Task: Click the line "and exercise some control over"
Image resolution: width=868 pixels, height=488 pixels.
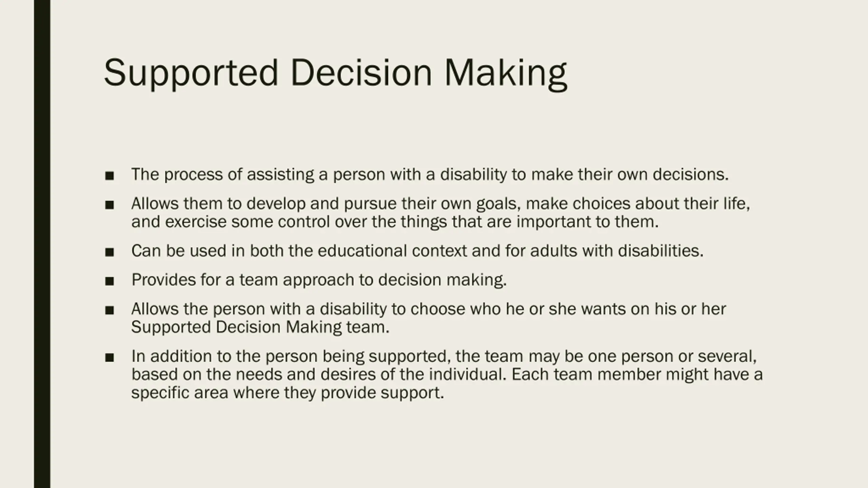Action: tap(395, 222)
